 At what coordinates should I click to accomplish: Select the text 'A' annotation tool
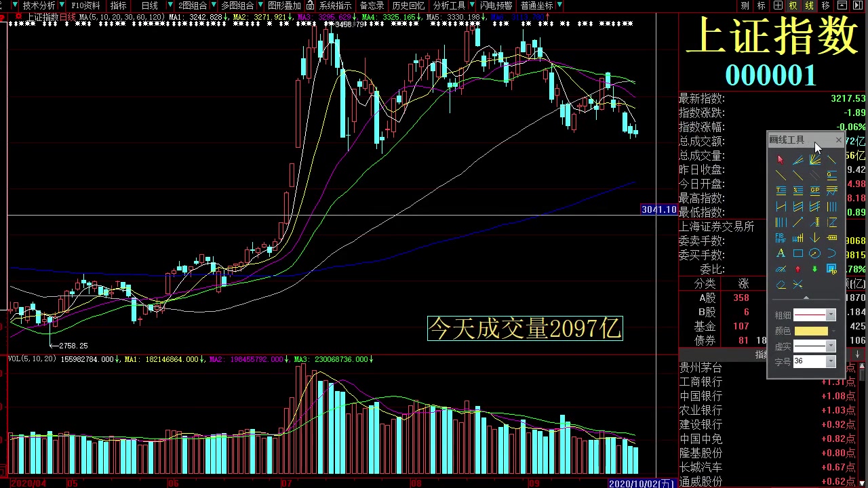781,253
